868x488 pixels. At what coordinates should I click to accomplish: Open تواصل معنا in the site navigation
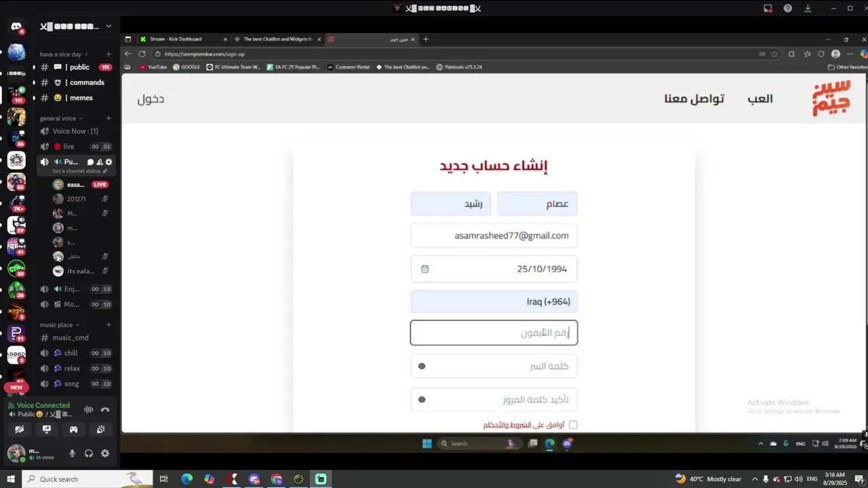coord(694,98)
